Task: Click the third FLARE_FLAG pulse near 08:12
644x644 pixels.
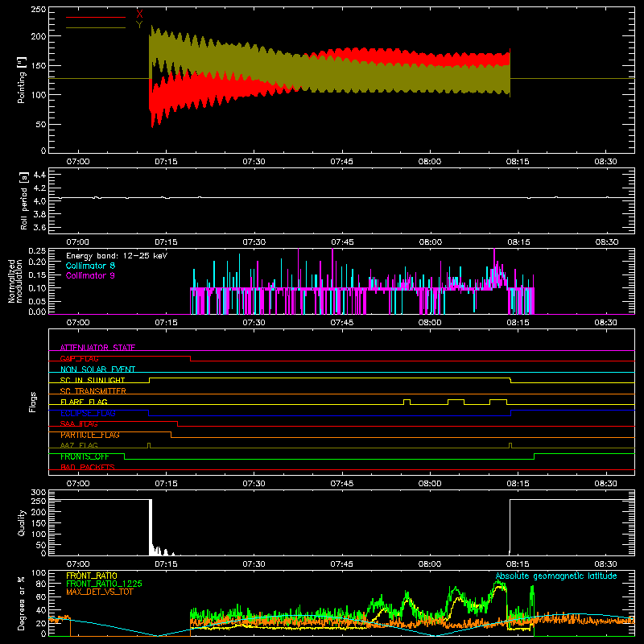Action: click(498, 402)
